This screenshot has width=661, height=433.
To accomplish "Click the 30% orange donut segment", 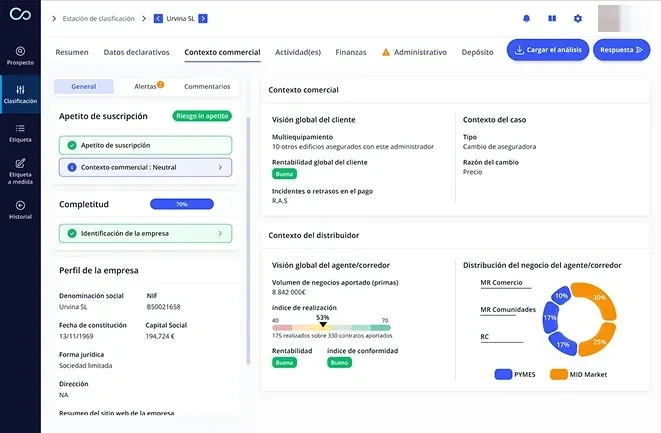I will pos(599,299).
